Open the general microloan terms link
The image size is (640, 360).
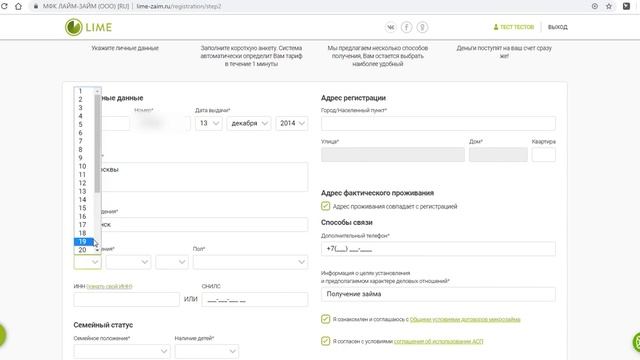[x=465, y=319]
